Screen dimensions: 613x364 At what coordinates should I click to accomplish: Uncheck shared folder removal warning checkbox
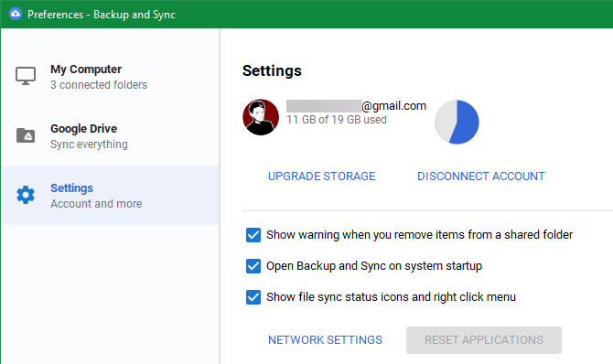pyautogui.click(x=253, y=235)
